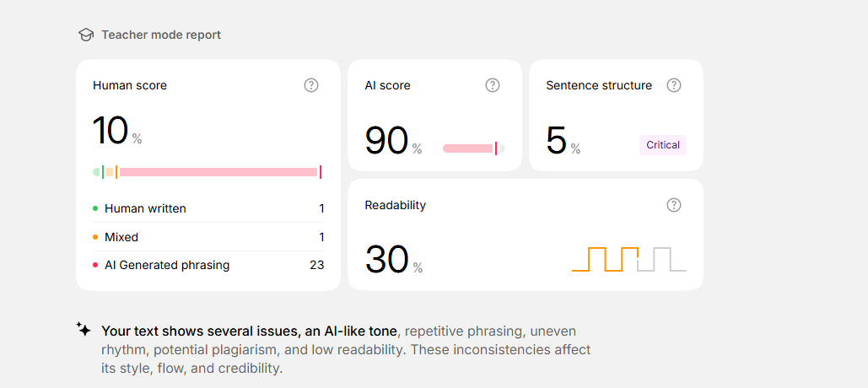Open the Sentence structure help icon

tap(674, 85)
